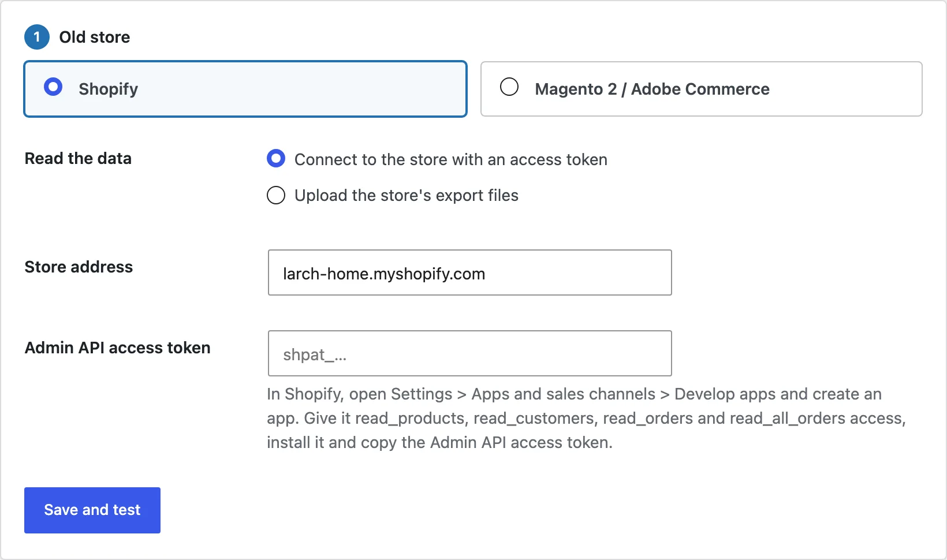Click the 'Admin API access token' label
Screen dimensions: 947x560
coord(117,348)
